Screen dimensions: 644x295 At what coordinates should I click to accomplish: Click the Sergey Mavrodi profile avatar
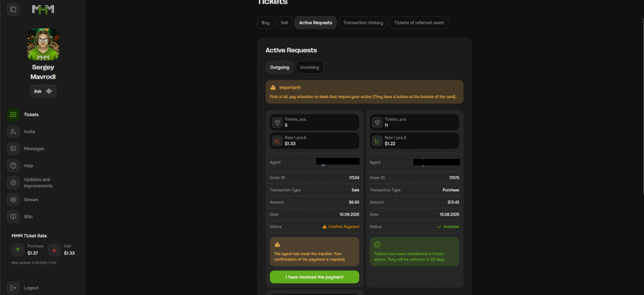tap(43, 43)
